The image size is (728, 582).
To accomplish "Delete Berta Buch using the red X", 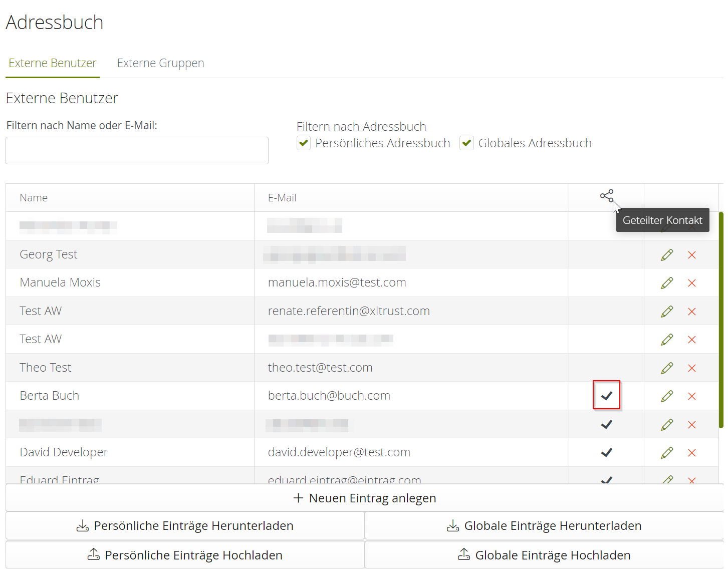I will [692, 396].
